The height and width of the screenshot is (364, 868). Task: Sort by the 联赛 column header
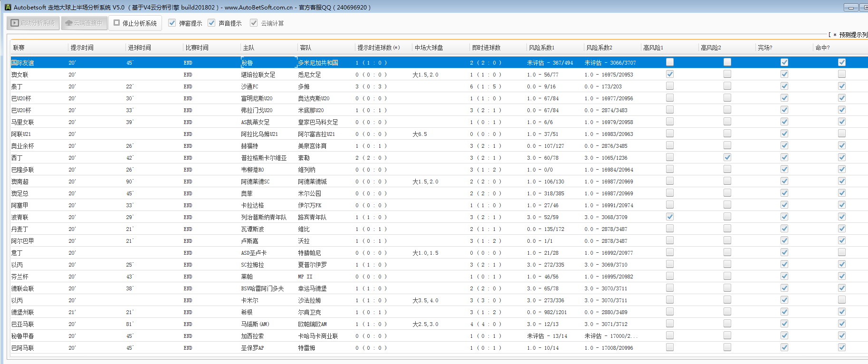(x=19, y=48)
